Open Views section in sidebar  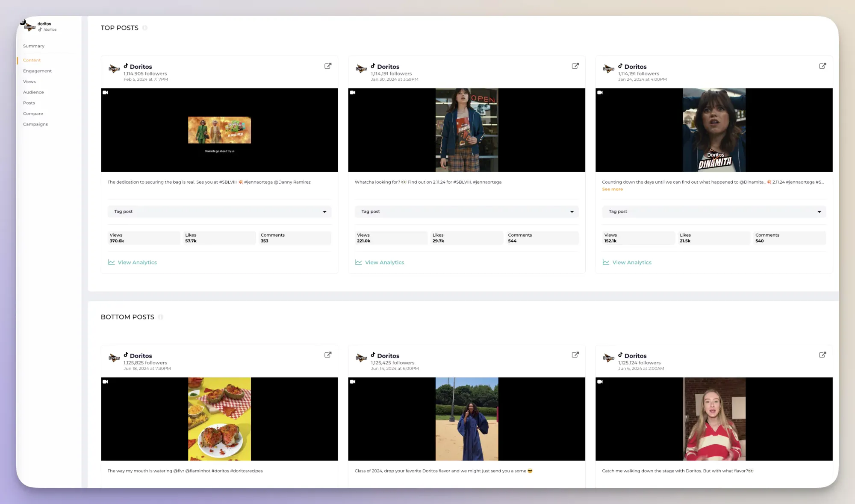point(29,82)
